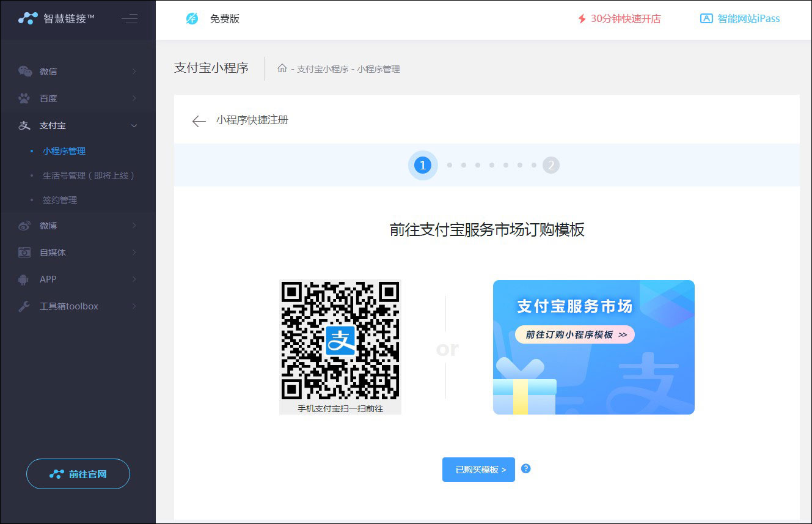This screenshot has width=812, height=524.
Task: Click step 1 circle in progress bar
Action: pos(422,165)
